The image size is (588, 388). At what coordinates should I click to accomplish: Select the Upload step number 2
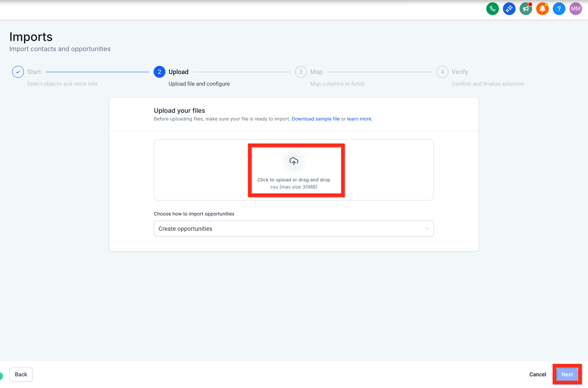159,72
